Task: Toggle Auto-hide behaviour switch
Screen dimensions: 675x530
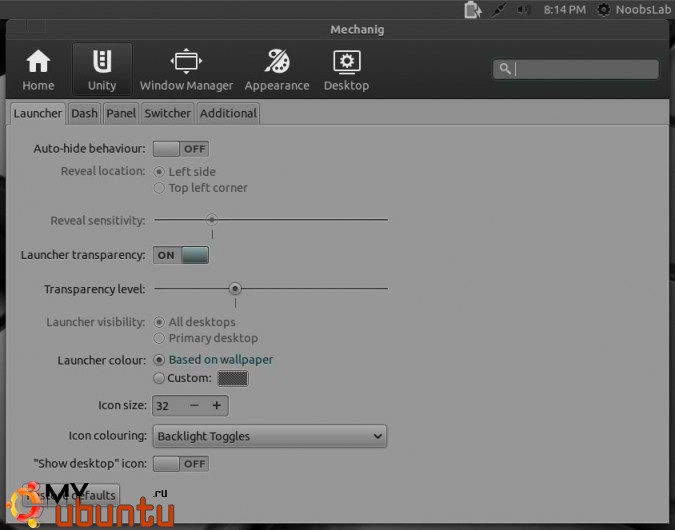Action: [x=181, y=149]
